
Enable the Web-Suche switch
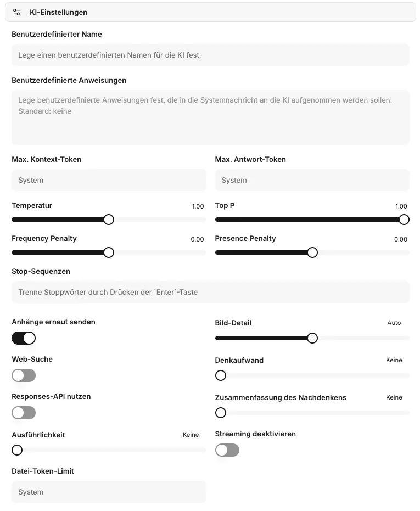(x=24, y=375)
